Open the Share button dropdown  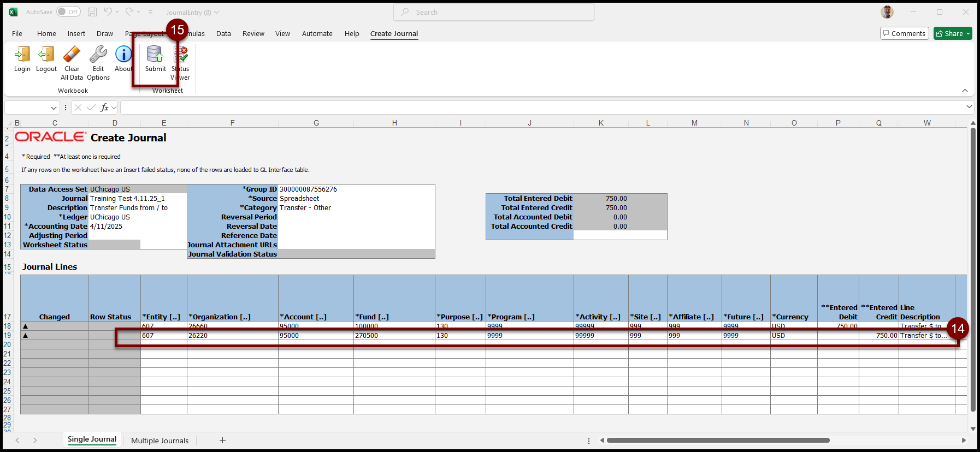969,34
